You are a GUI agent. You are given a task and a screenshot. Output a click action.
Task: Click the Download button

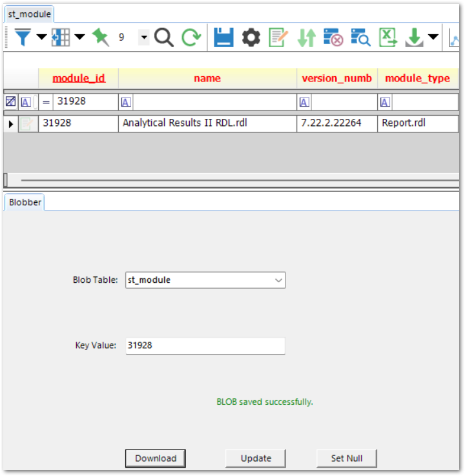156,459
